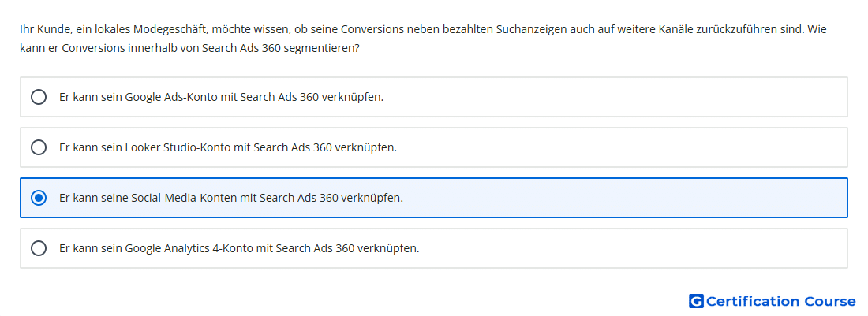Choose the answer text 'Er kann sein Looker Studio-Konto mit Search Ads 360 verknüpfen'

pos(228,147)
